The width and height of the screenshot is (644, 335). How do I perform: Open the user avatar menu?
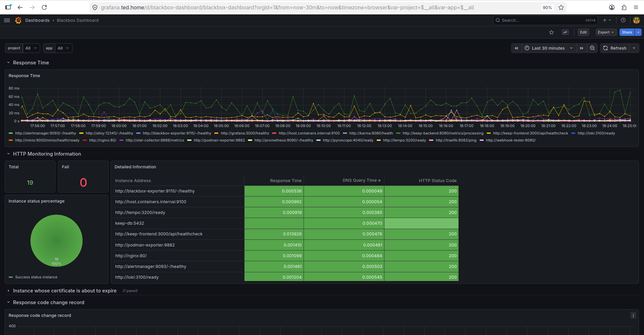[x=636, y=20]
